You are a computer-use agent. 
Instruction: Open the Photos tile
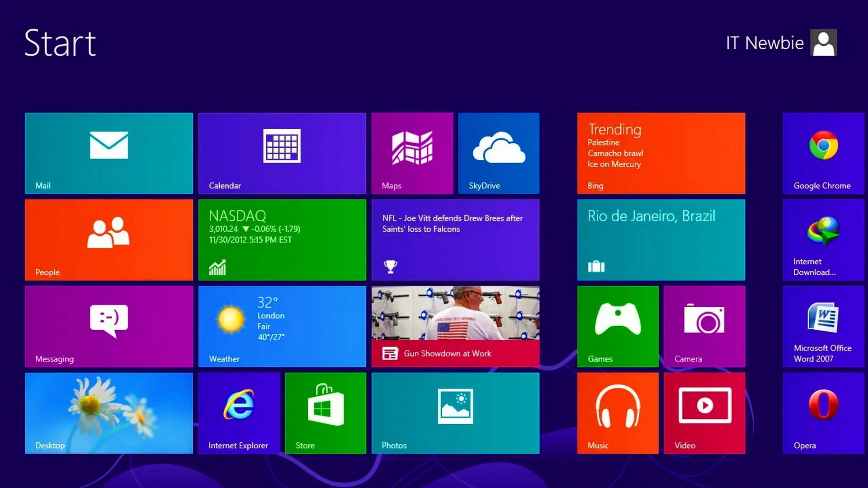455,413
